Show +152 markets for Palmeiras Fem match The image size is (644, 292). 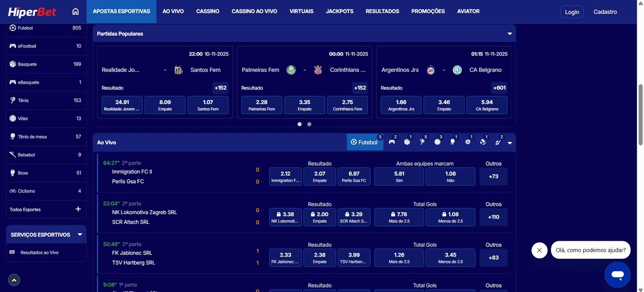pyautogui.click(x=360, y=88)
